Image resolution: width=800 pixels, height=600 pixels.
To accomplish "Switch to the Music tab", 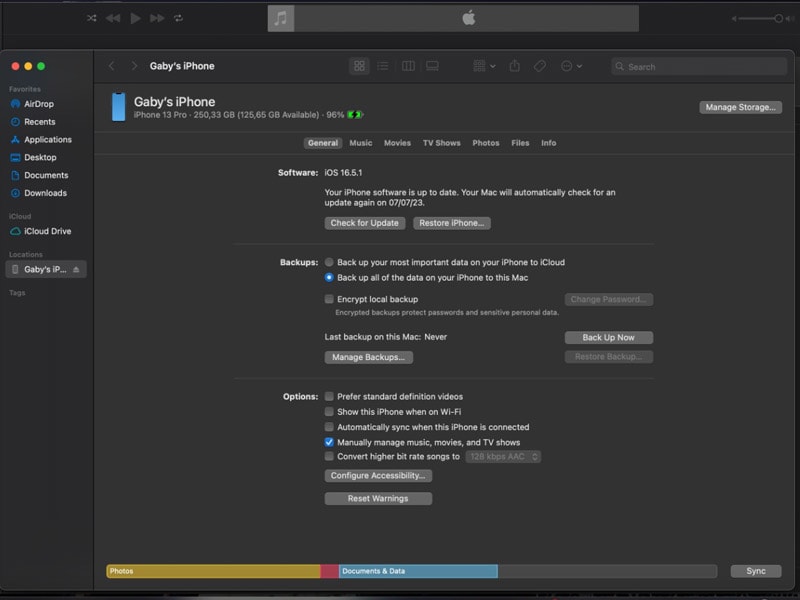I will (361, 143).
